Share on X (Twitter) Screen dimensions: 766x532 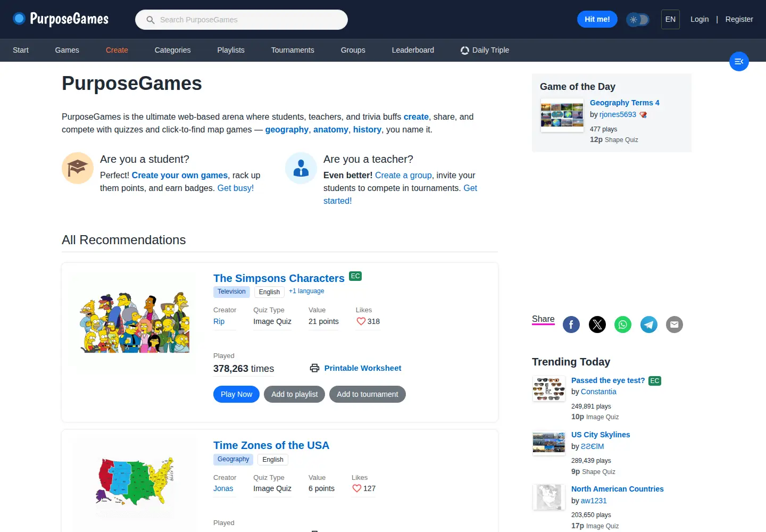click(597, 325)
